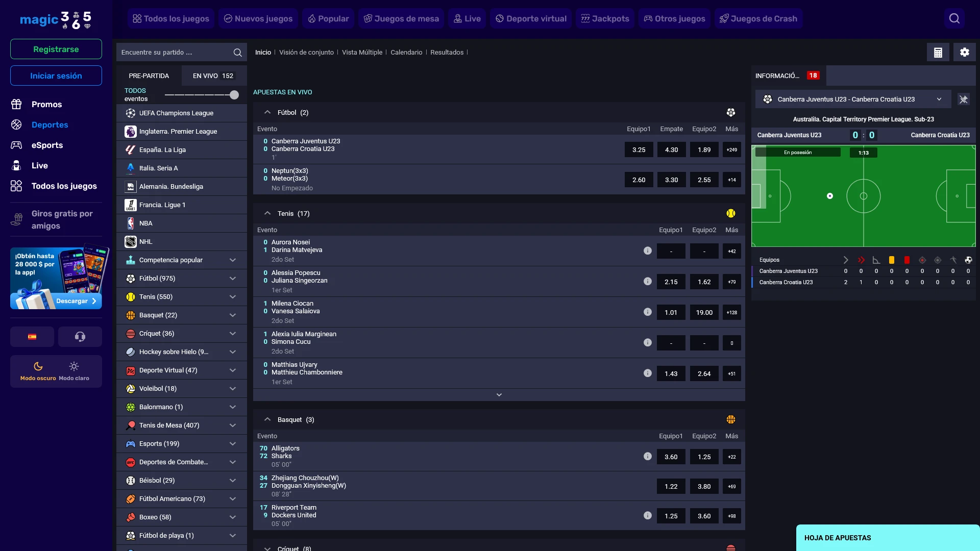Screen dimensions: 980x551
Task: Open Juegos de mesa menu
Action: click(401, 19)
